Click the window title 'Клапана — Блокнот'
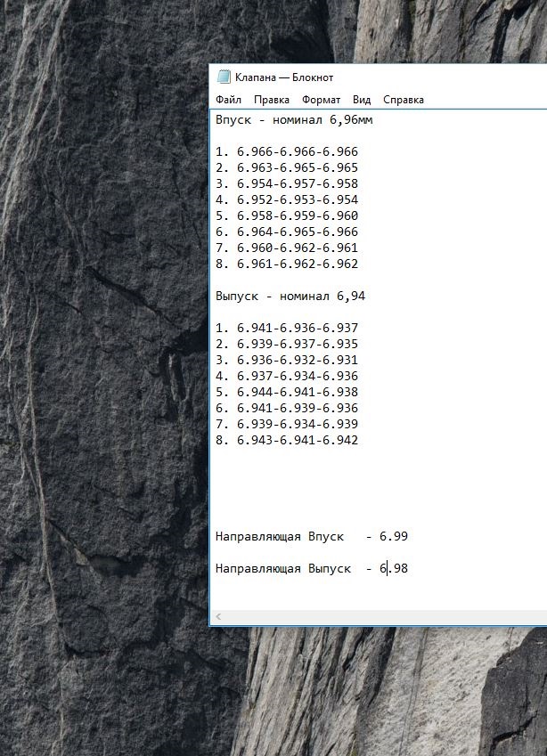 284,77
